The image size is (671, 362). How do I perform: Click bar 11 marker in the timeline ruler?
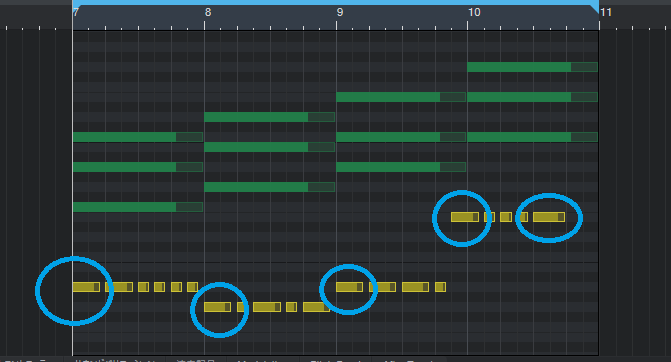pos(606,12)
